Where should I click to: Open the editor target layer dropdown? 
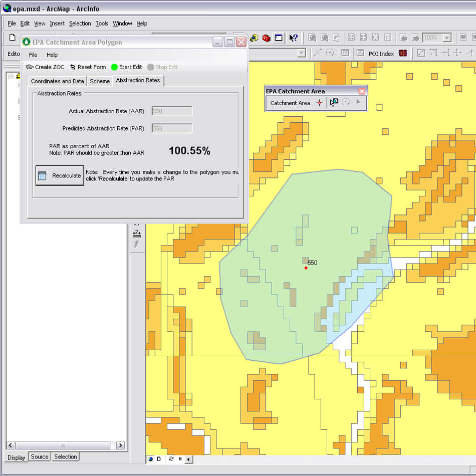[x=301, y=53]
